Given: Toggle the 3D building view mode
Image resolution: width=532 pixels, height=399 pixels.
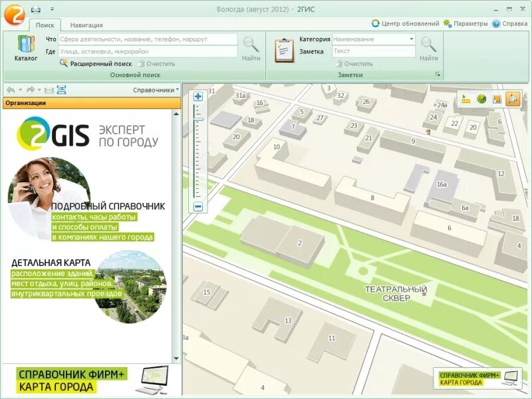Looking at the screenshot, I should pos(513,99).
